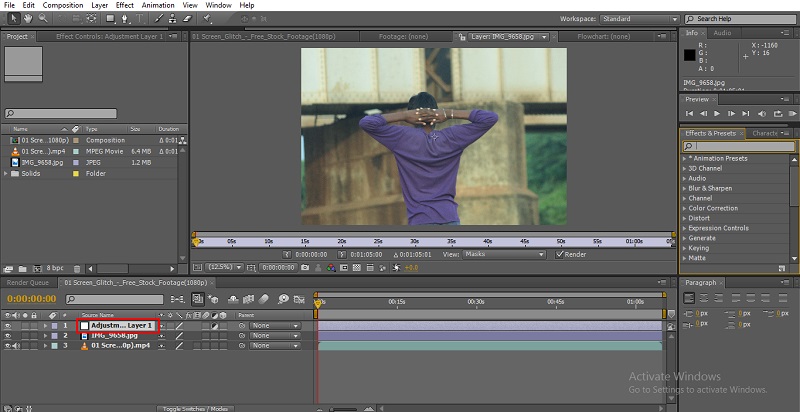Image resolution: width=800 pixels, height=412 pixels.
Task: Click the delete trash icon in Project panel
Action: pos(77,268)
